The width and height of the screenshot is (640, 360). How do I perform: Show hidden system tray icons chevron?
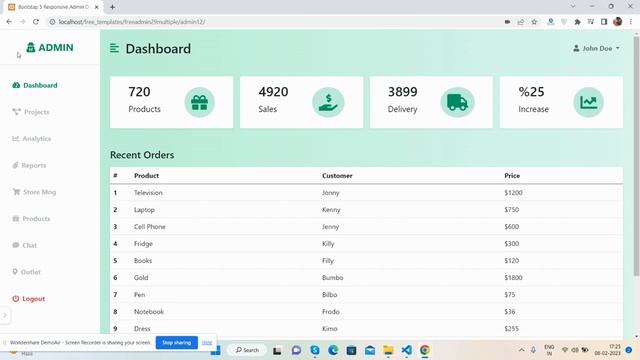[521, 350]
